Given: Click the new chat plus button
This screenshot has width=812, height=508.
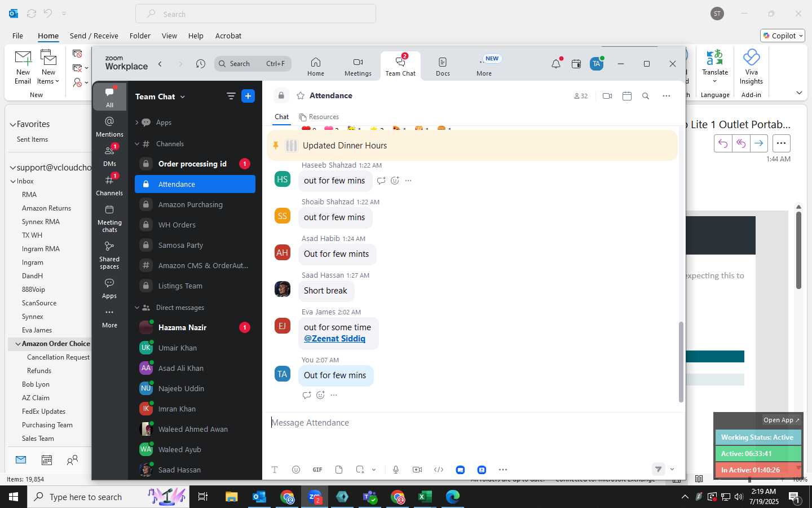Looking at the screenshot, I should [x=248, y=96].
